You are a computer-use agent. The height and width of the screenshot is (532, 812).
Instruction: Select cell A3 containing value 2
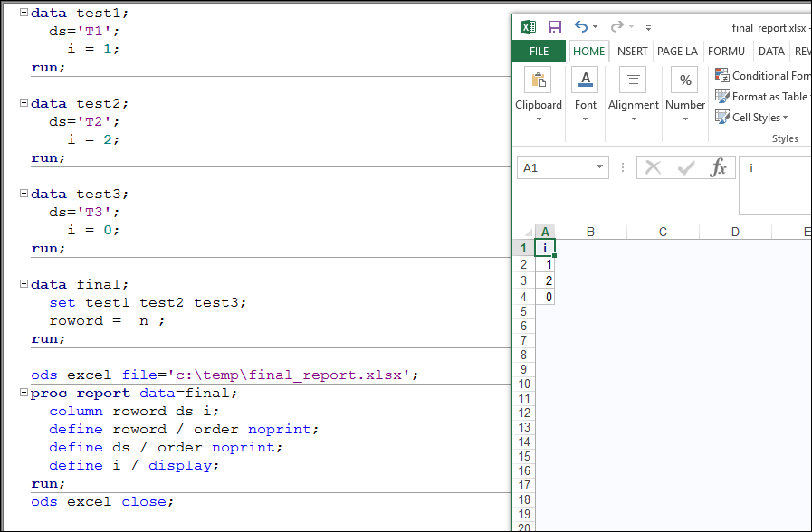click(545, 280)
